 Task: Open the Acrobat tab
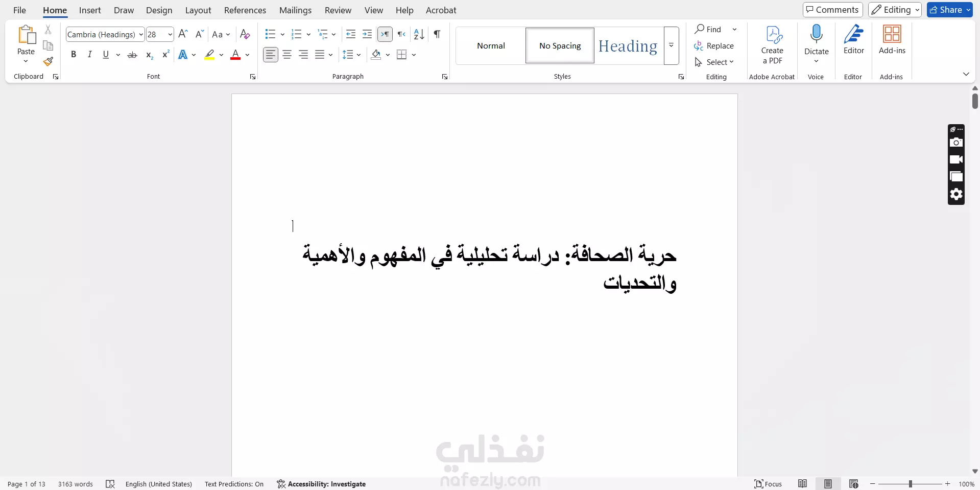(x=441, y=10)
